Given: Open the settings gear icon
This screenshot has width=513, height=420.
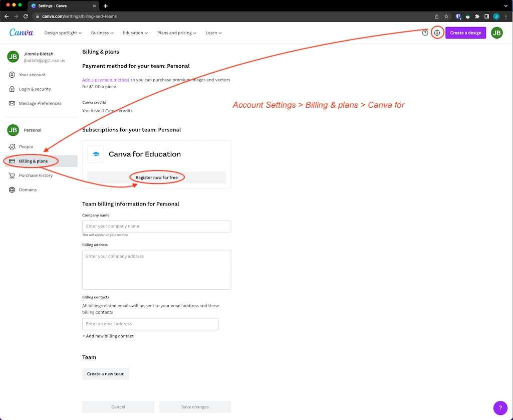Looking at the screenshot, I should point(437,33).
